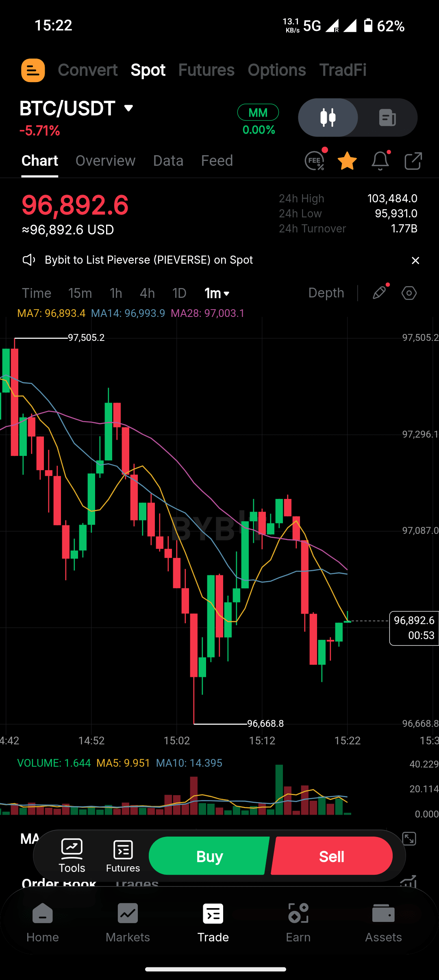Viewport: 439px width, 980px height.
Task: Tap the 97,505.2 high marker on chart
Action: [x=86, y=338]
